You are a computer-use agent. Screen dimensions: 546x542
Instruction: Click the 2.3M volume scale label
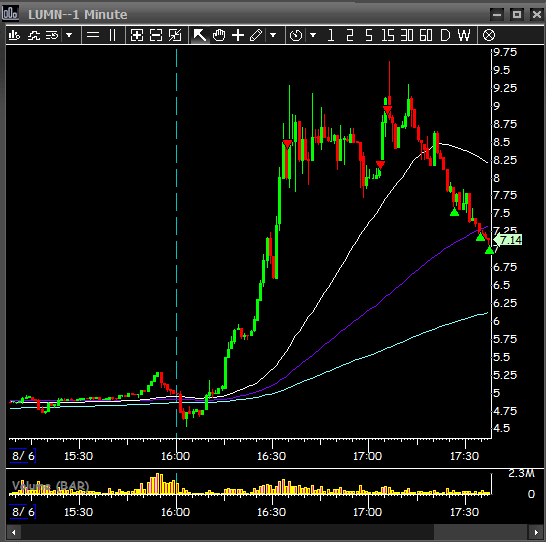[x=521, y=473]
